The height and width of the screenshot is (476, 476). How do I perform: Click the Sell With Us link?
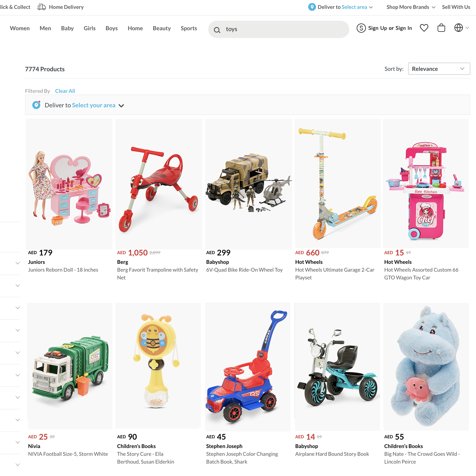tap(456, 7)
